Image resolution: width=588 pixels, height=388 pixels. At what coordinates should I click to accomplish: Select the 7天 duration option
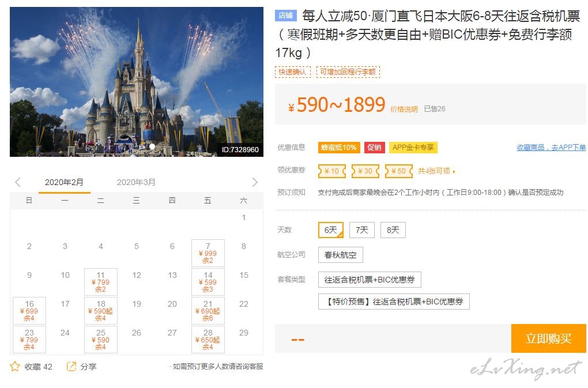tap(362, 230)
